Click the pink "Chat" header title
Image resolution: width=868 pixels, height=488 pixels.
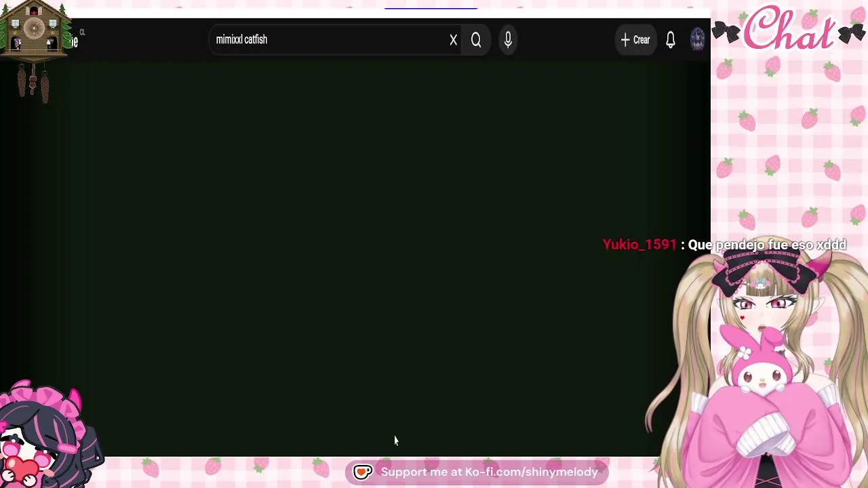point(789,28)
